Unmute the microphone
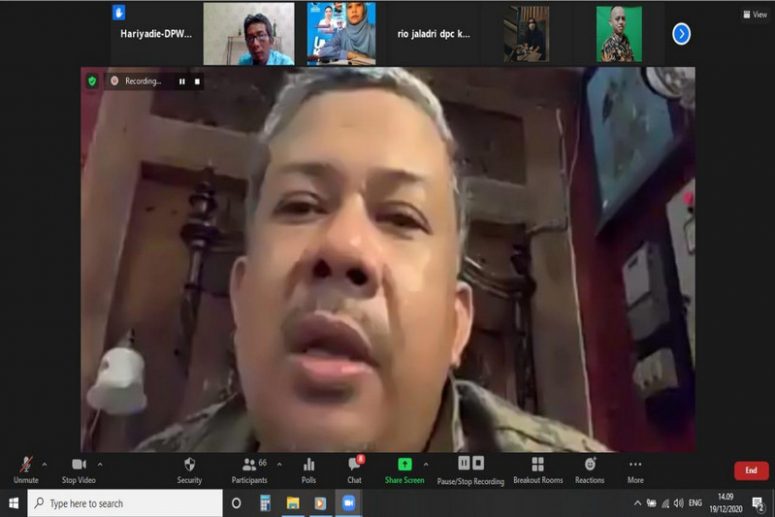Viewport: 775px width, 517px height. coord(26,465)
